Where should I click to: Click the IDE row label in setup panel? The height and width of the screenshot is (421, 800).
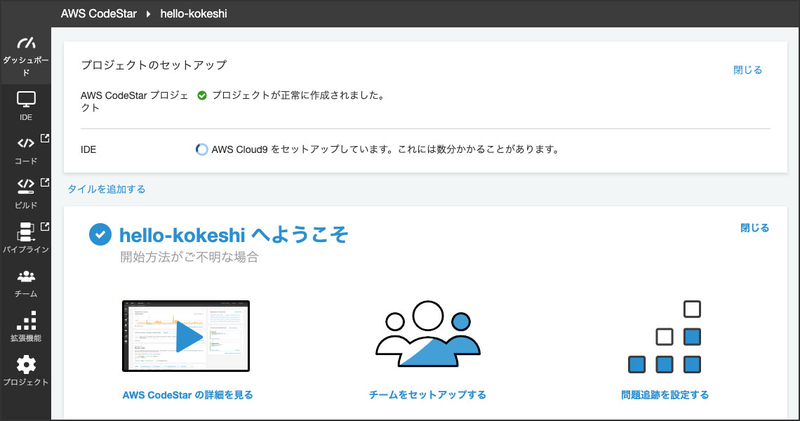tap(88, 150)
